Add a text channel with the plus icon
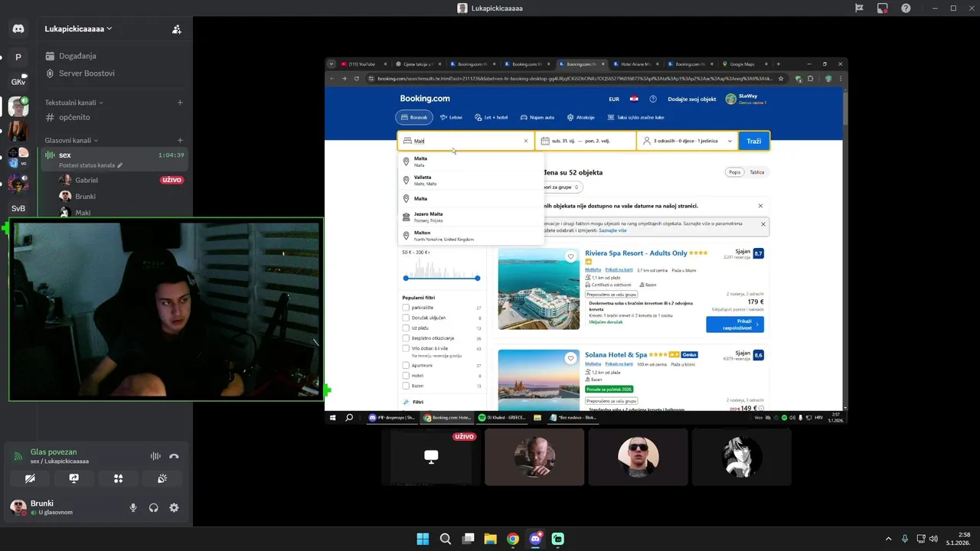Viewport: 980px width, 551px height. click(x=180, y=103)
